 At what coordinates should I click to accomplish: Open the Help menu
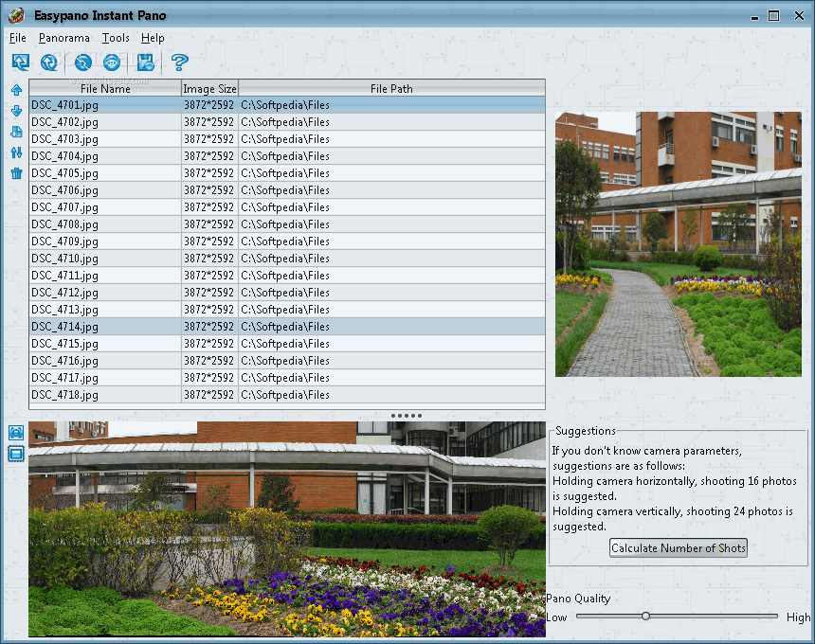(x=153, y=38)
